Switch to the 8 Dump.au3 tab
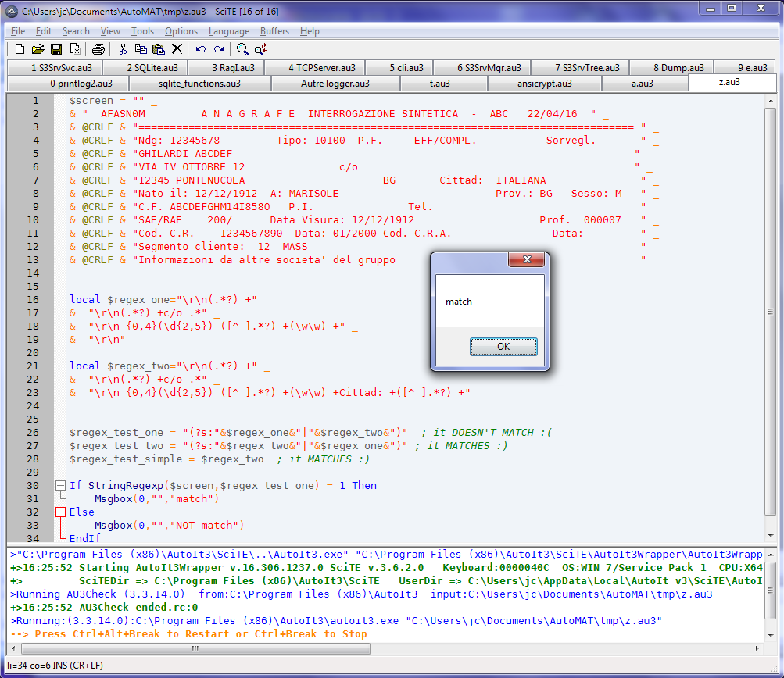 pos(671,67)
